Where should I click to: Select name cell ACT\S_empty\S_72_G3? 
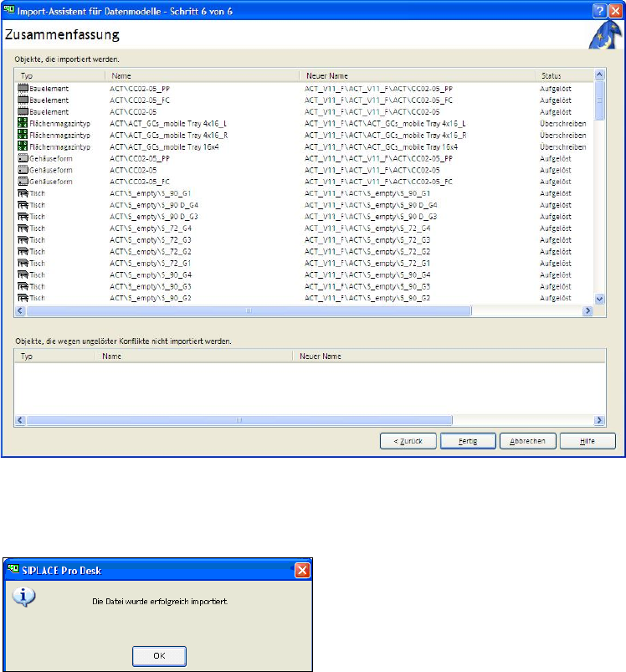coord(151,239)
